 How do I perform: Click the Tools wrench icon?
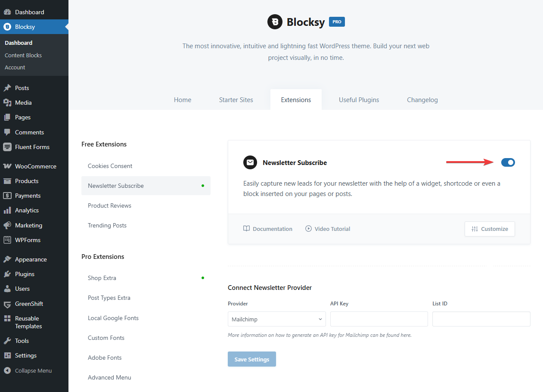click(7, 341)
